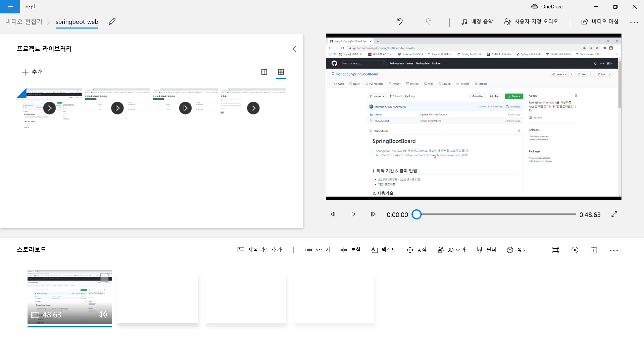Collapse the project library panel
The image size is (644, 346).
point(294,49)
